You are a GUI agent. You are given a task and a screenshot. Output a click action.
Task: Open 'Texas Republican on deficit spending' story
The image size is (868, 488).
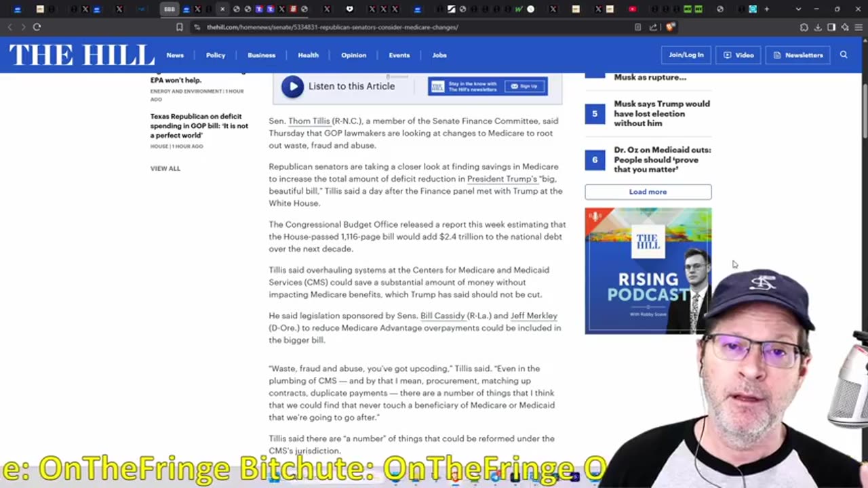tap(199, 126)
